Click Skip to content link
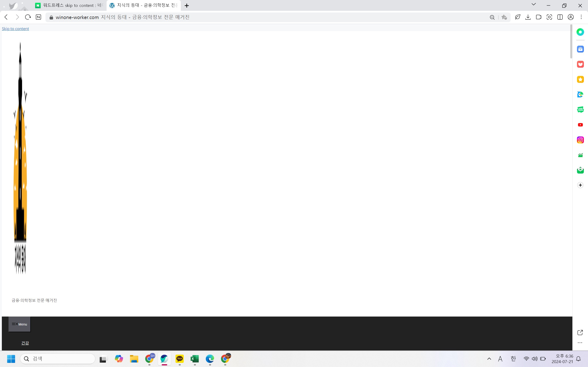 [16, 28]
